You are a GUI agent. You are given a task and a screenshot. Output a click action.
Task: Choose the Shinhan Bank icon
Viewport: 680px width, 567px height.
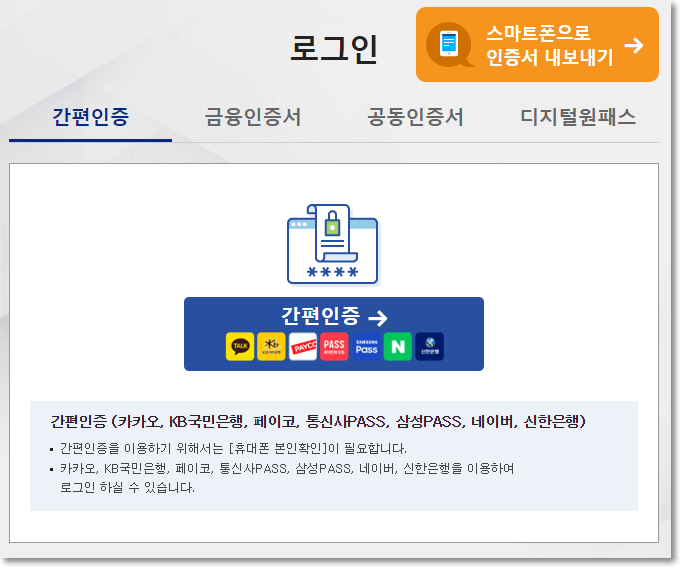point(429,347)
